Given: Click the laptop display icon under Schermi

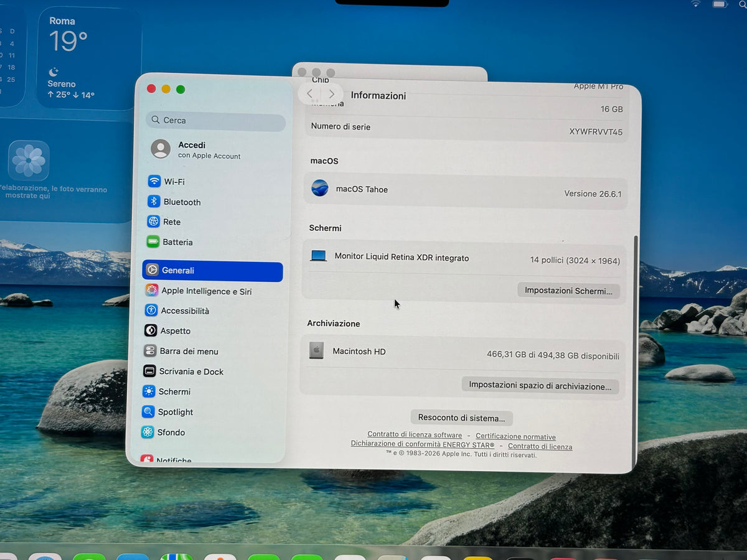Looking at the screenshot, I should (x=318, y=256).
